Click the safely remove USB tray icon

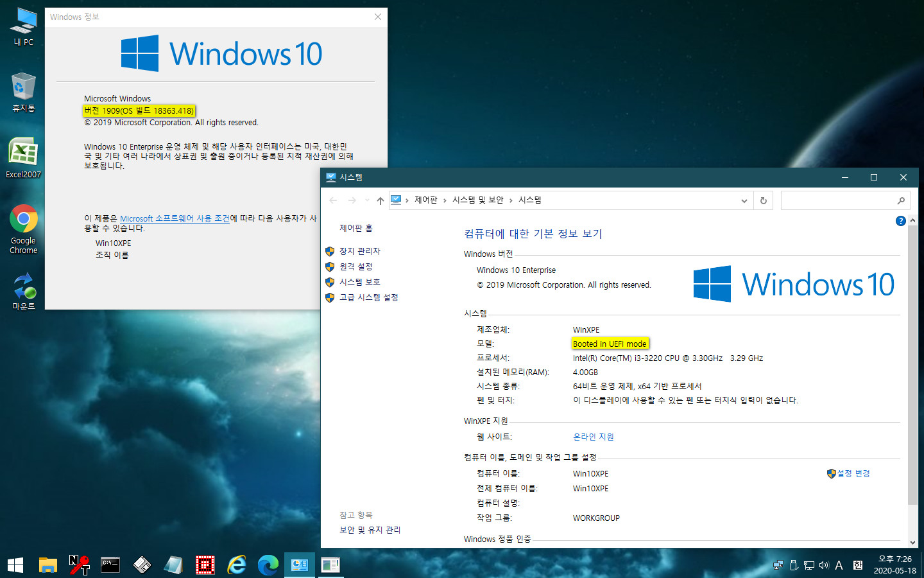[794, 565]
